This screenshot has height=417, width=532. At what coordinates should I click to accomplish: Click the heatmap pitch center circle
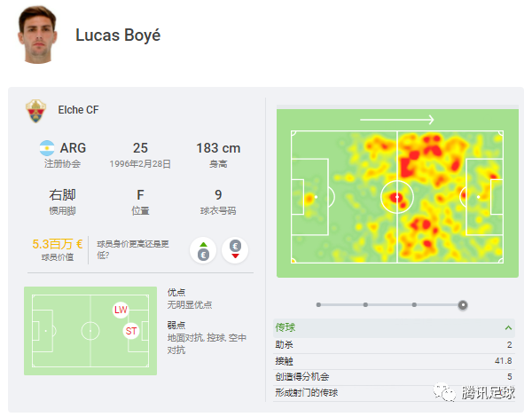(x=397, y=197)
